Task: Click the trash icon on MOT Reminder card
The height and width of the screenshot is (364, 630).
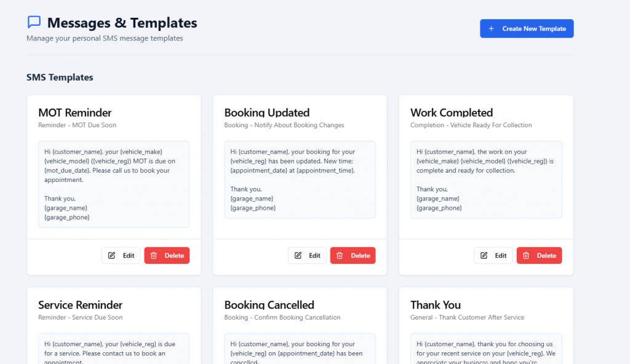Action: tap(154, 256)
